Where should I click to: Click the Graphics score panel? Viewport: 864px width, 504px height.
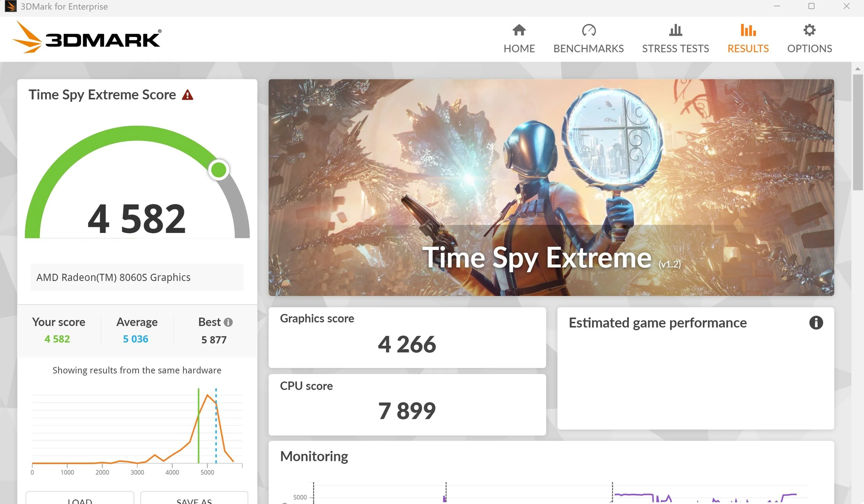click(x=407, y=338)
